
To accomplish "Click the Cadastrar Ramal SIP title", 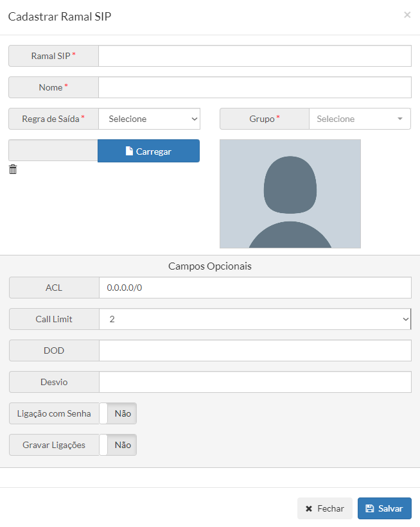I will tap(60, 17).
